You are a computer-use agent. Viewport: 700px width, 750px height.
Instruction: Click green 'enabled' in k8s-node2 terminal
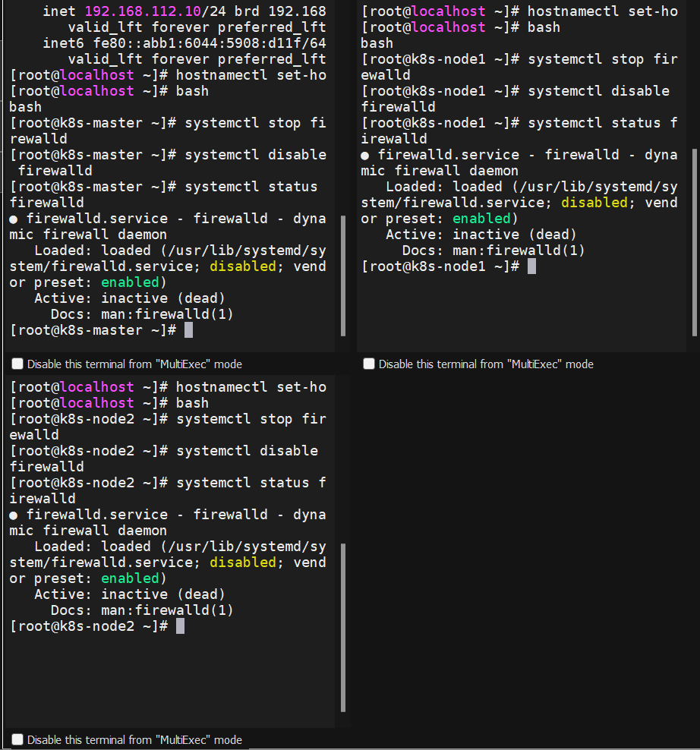[x=130, y=578]
